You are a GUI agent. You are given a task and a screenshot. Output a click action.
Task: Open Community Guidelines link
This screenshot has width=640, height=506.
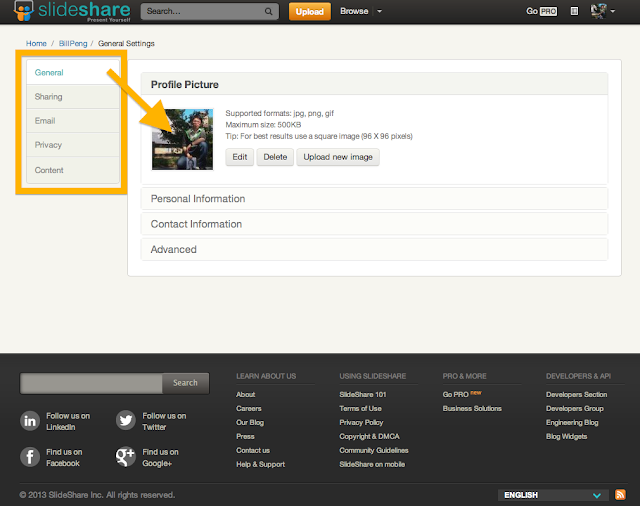(x=374, y=450)
